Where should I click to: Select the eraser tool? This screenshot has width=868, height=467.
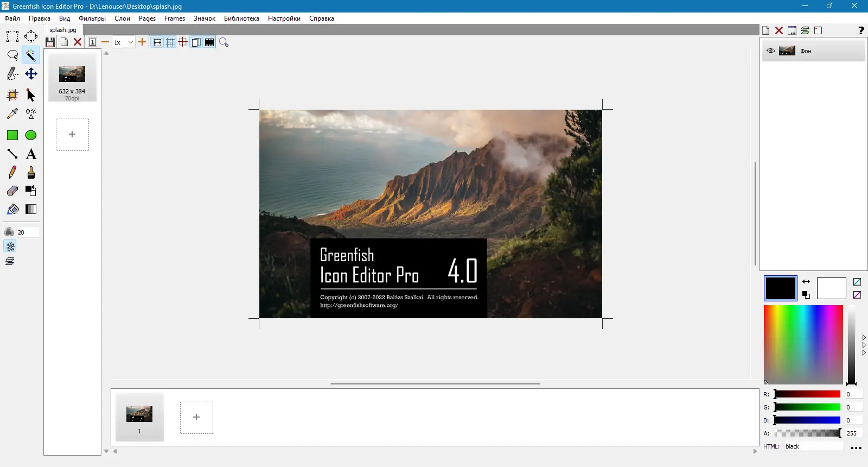[12, 191]
